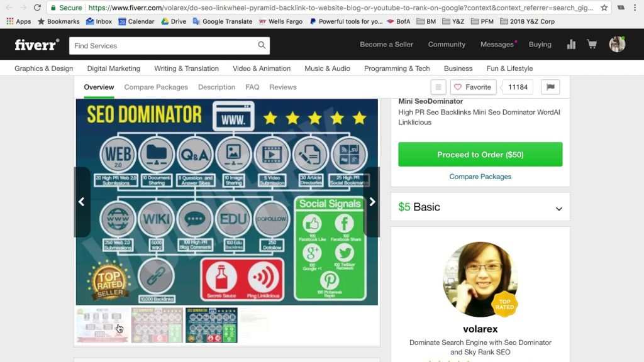Screen dimensions: 644x362
Task: Click the browser reload icon
Action: (x=37, y=8)
